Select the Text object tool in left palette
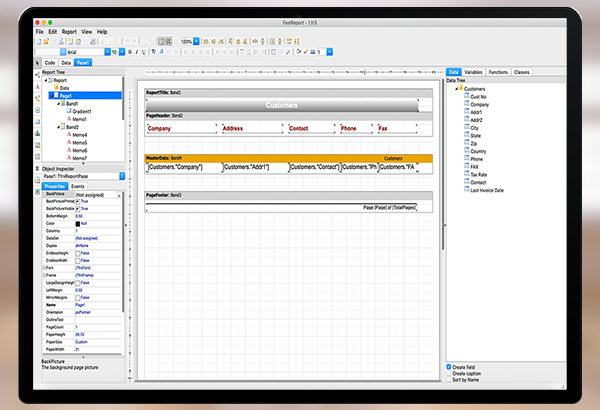600x410 pixels. pos(39,87)
